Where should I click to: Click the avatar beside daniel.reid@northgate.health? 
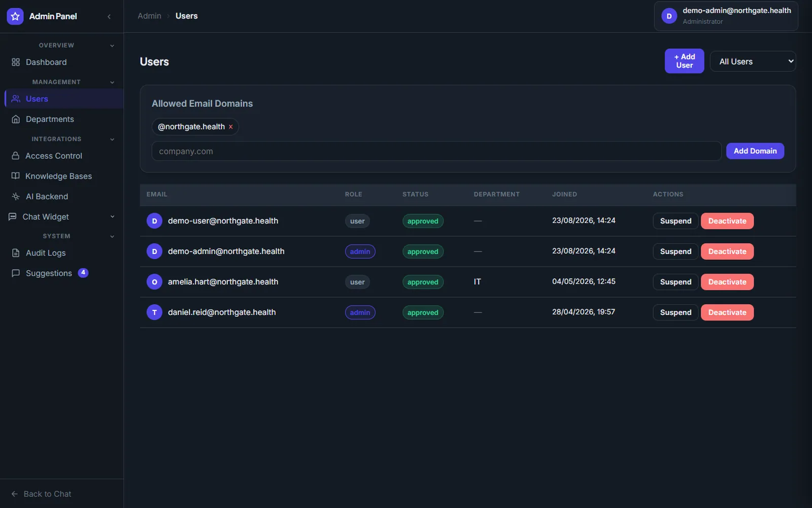coord(154,312)
